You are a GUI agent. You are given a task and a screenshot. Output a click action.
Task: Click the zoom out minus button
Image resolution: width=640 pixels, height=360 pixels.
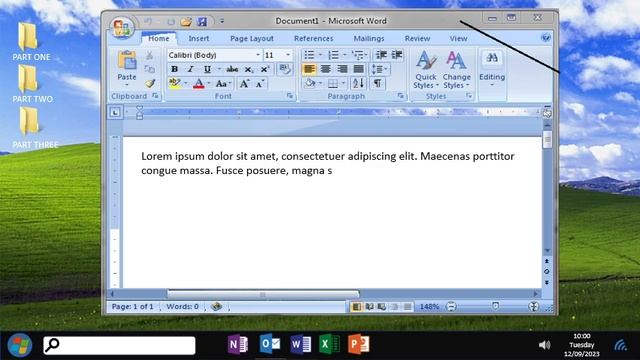tap(451, 307)
